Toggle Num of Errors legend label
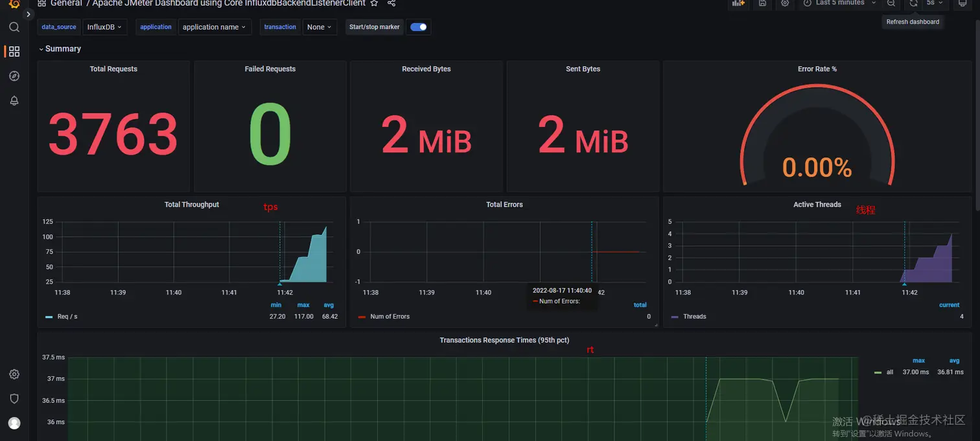This screenshot has width=980, height=441. click(390, 317)
